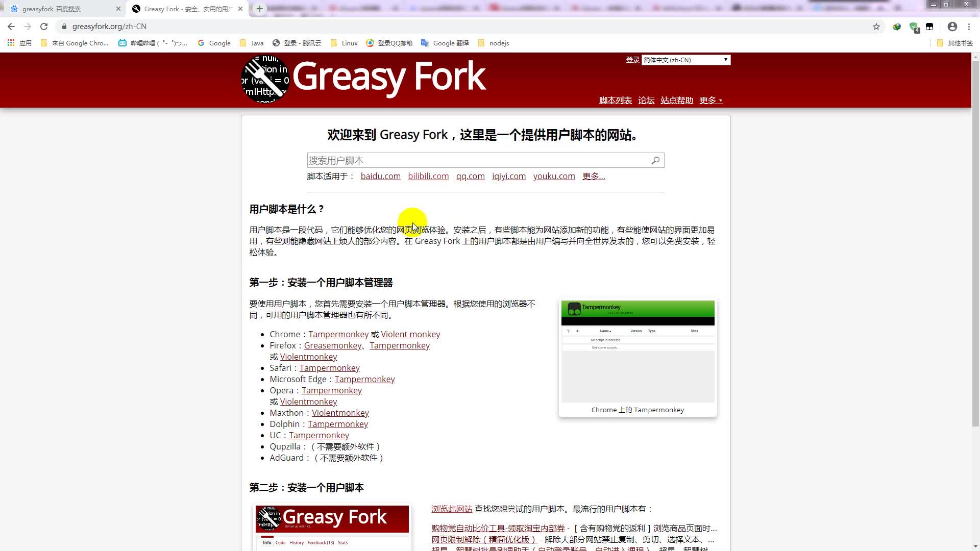980x551 pixels.
Task: Expand the 更多 menu on Greasy Fork
Action: tap(711, 99)
